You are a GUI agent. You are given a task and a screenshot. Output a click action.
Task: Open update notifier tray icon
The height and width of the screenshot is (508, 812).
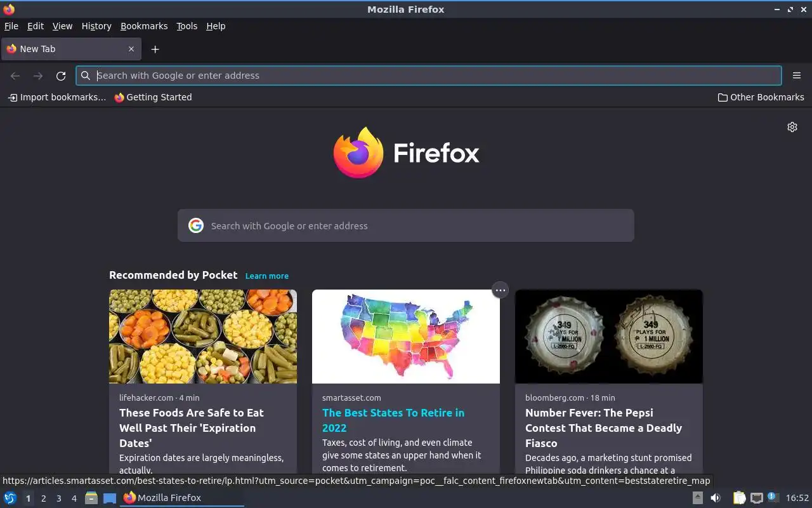point(773,497)
